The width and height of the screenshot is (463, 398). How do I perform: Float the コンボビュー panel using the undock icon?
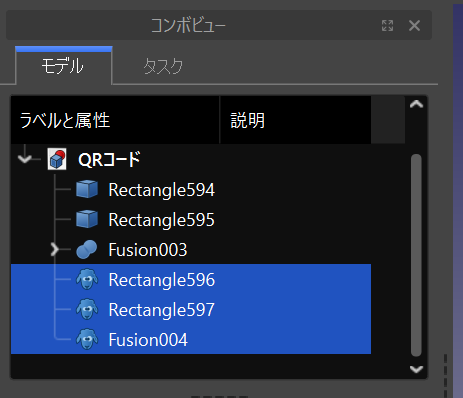tap(387, 25)
